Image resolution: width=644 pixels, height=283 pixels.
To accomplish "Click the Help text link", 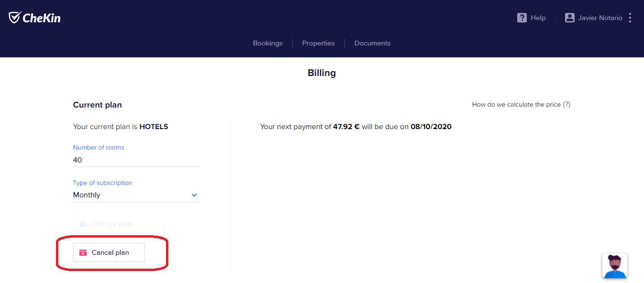I will [x=538, y=18].
